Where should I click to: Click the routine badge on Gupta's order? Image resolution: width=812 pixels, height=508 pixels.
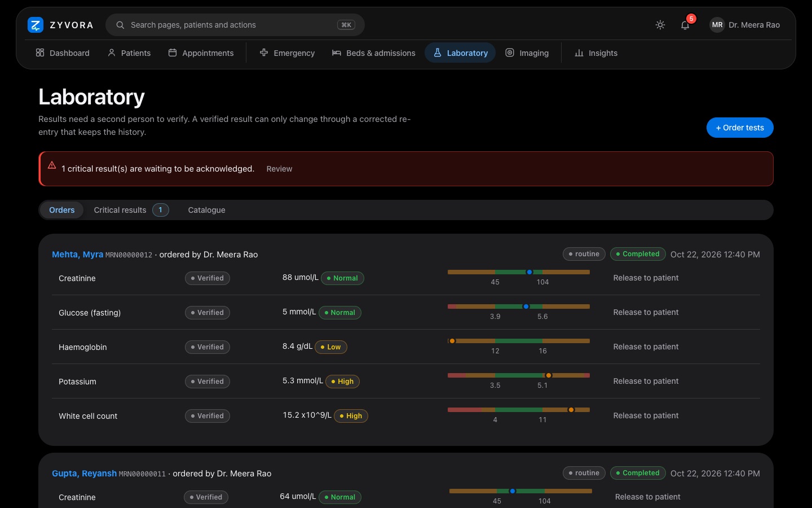pyautogui.click(x=584, y=473)
